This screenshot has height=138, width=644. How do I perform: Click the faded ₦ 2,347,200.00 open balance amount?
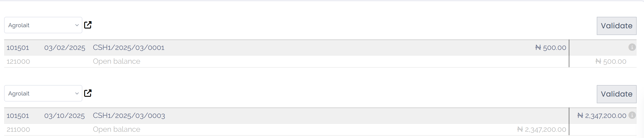point(542,129)
